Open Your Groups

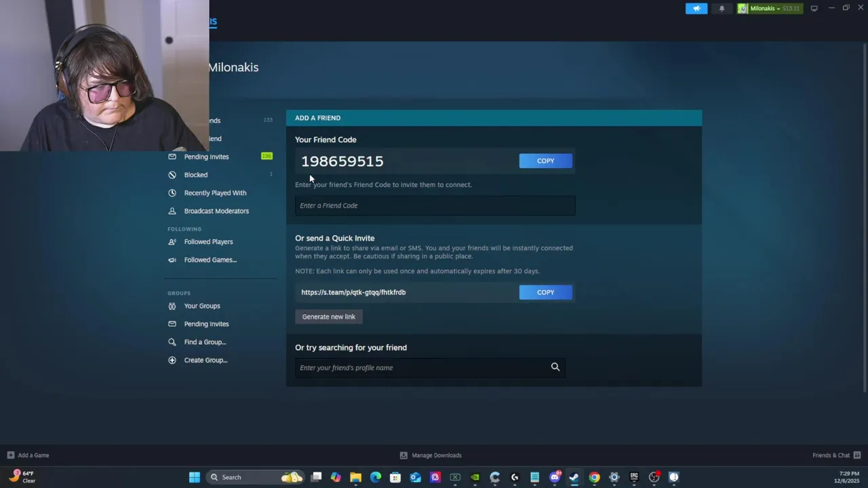(202, 306)
